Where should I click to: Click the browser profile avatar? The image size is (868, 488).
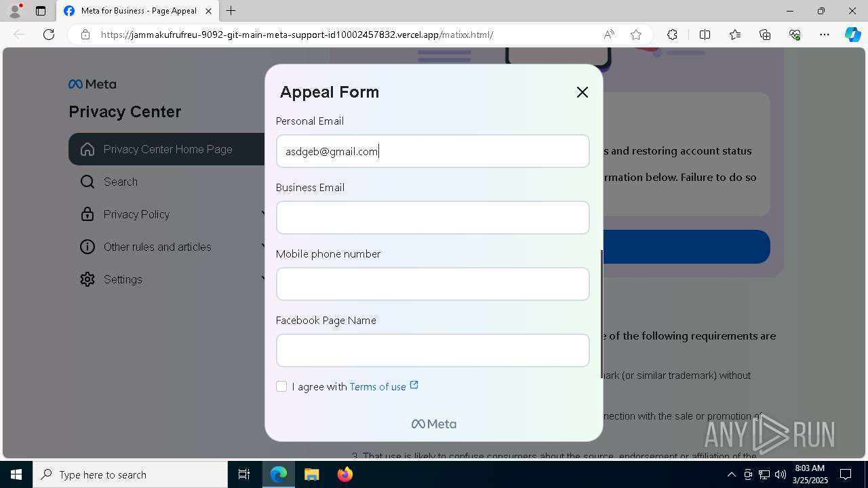[x=15, y=11]
